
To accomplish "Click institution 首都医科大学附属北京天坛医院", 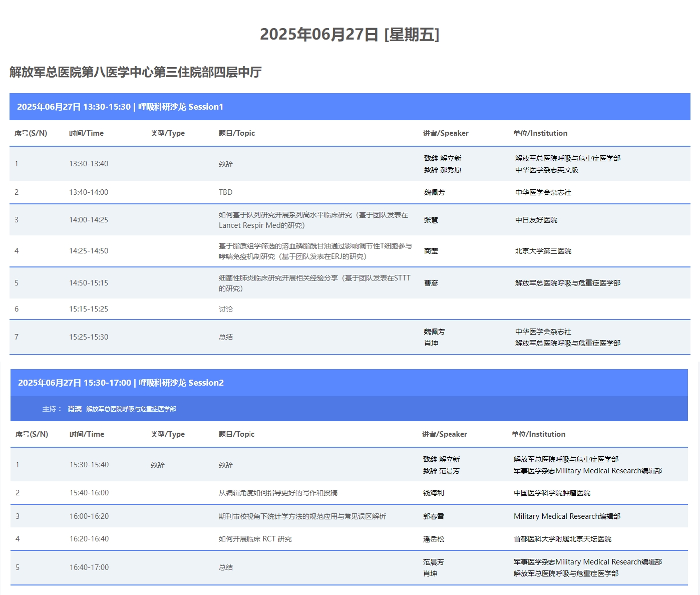I will pyautogui.click(x=562, y=539).
